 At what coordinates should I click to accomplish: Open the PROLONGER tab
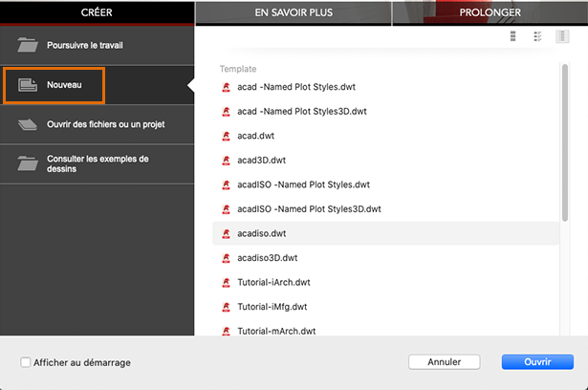point(490,12)
